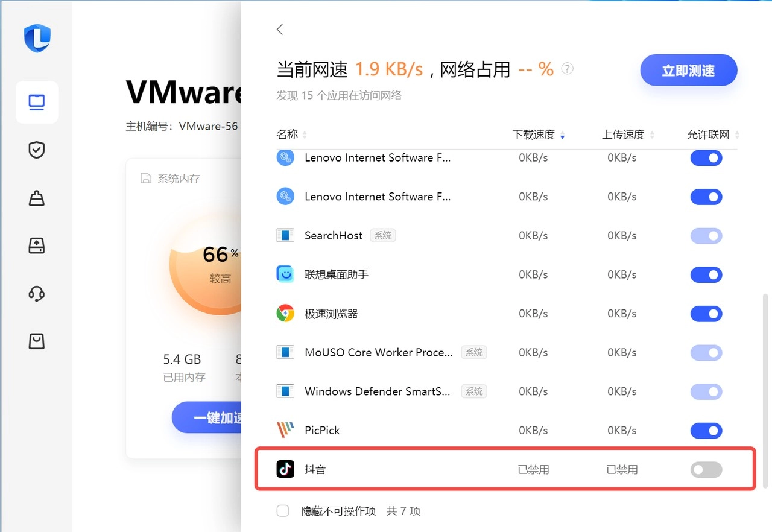This screenshot has height=532, width=772.
Task: Click the 抖音 app icon
Action: [285, 469]
